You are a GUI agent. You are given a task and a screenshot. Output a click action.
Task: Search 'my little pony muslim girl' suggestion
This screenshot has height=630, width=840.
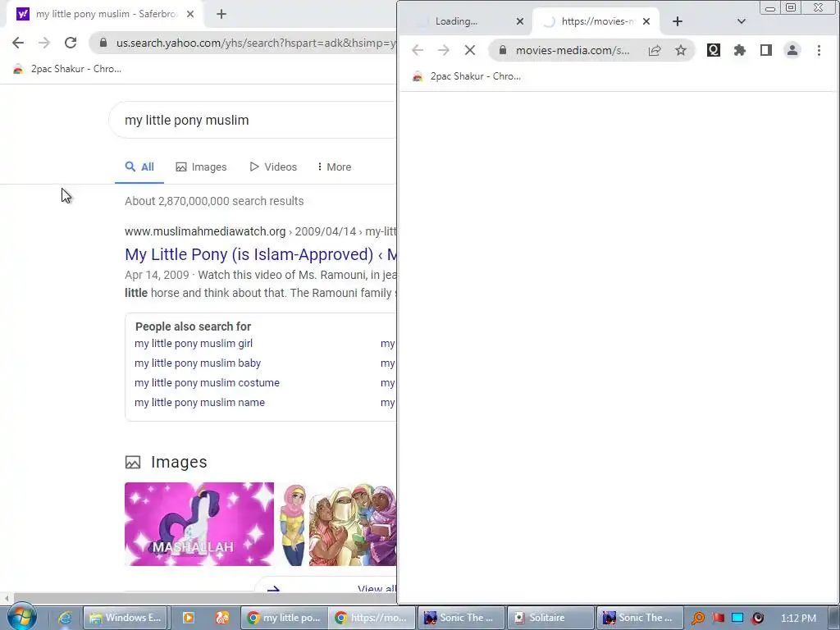(x=194, y=344)
